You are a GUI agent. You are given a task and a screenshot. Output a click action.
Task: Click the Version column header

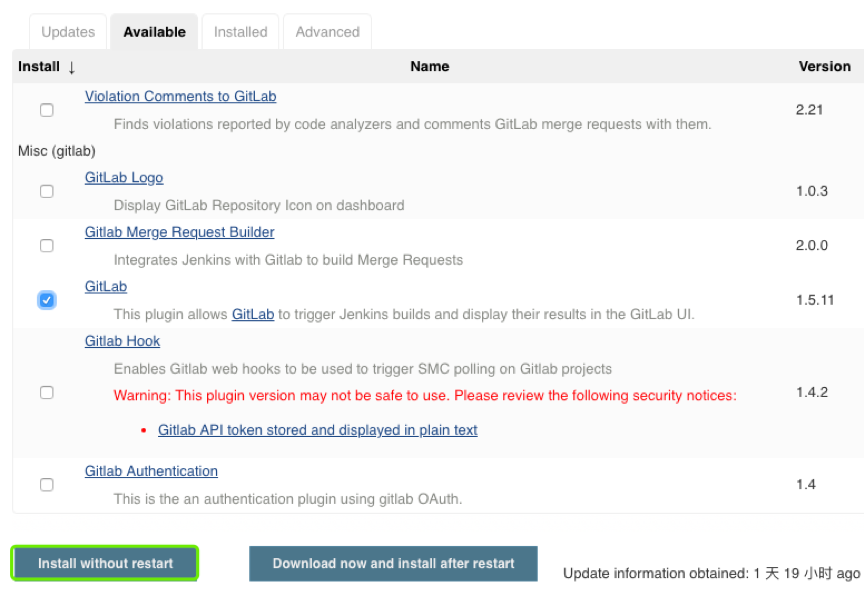tap(824, 67)
